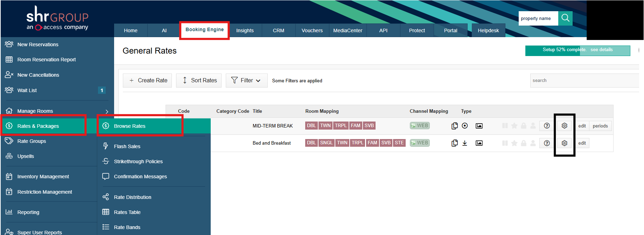Switch to the Insights tab
This screenshot has height=235, width=644.
[x=245, y=30]
